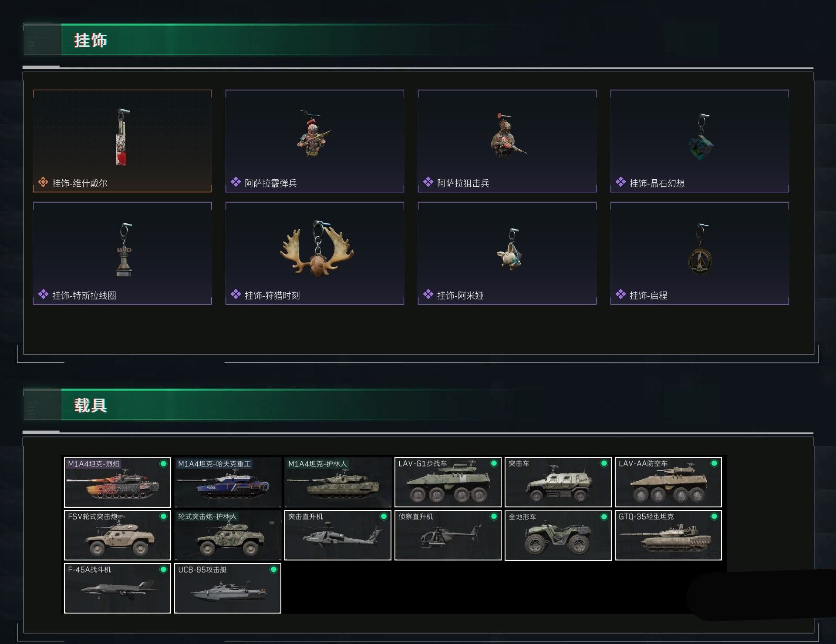Click the 全地形车 ATV tile

[558, 535]
